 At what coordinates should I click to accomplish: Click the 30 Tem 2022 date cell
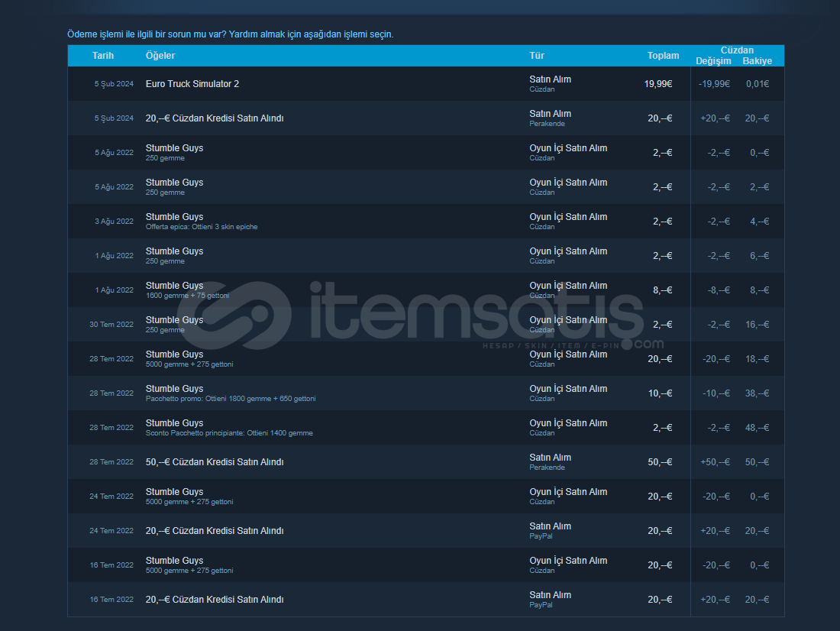click(x=111, y=325)
